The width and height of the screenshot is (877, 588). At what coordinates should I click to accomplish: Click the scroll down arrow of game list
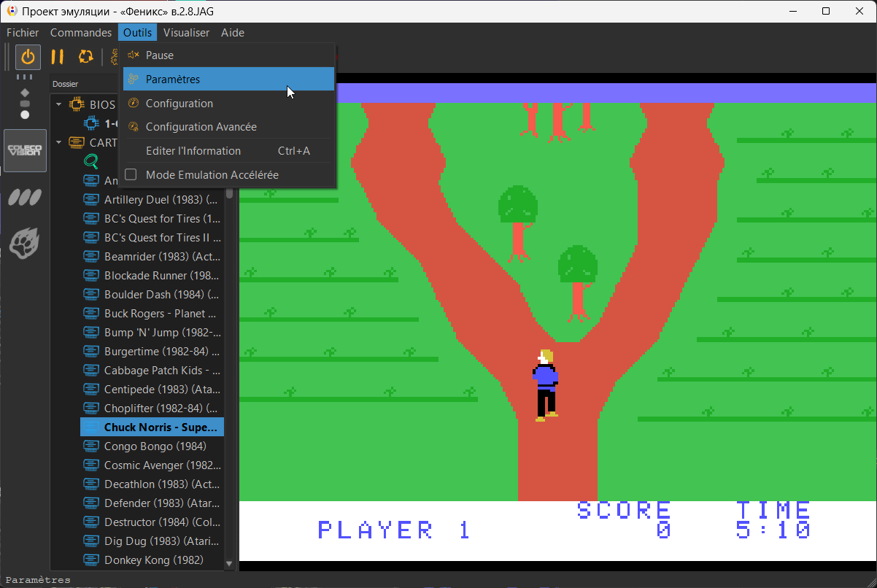[x=229, y=564]
